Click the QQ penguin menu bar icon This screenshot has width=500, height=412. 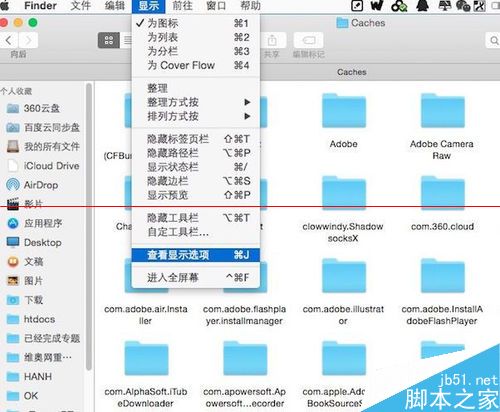pos(422,6)
